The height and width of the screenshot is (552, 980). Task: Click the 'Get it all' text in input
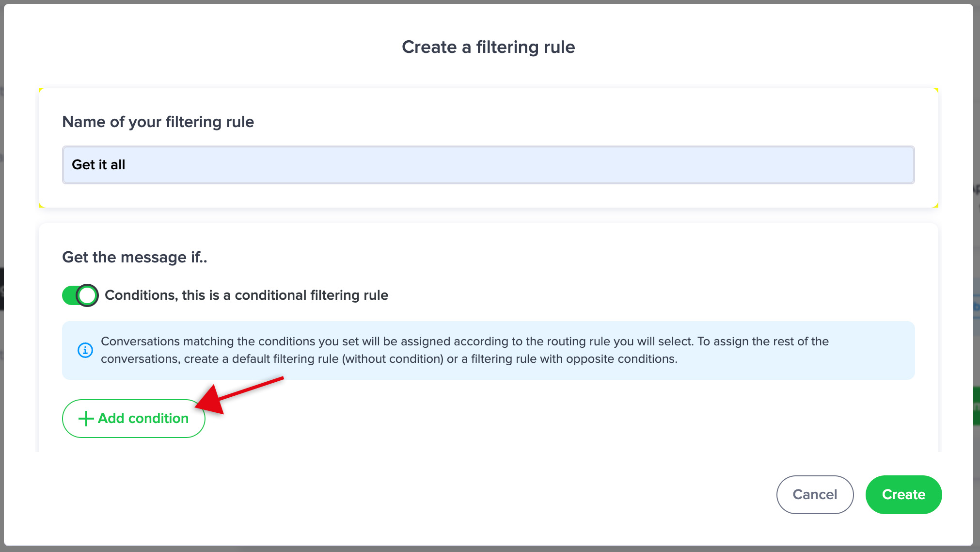click(x=98, y=165)
